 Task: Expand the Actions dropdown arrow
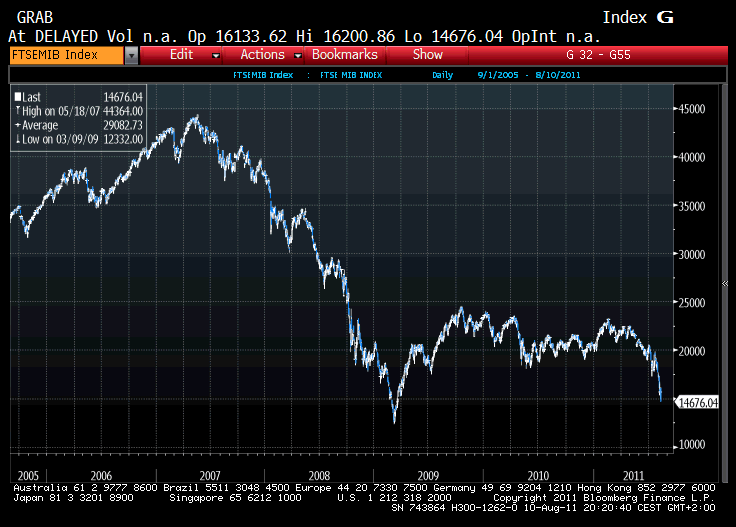(298, 56)
